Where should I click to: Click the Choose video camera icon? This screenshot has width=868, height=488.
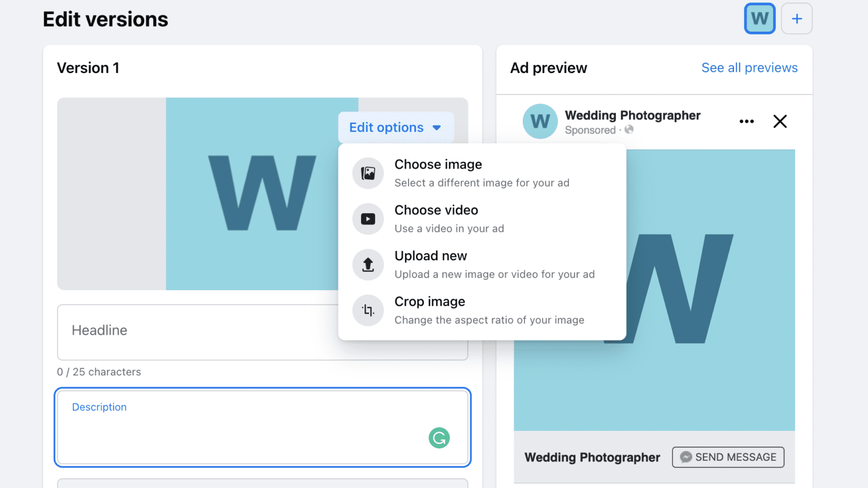click(368, 219)
